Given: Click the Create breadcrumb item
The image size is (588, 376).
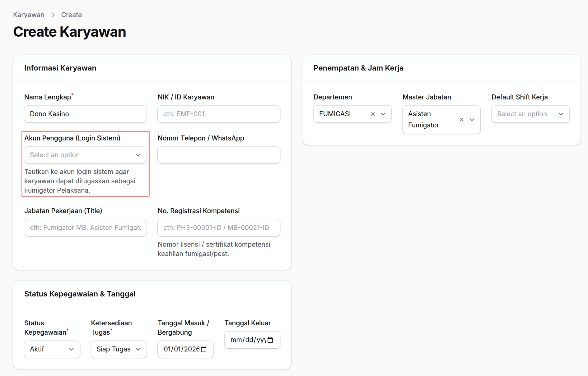Looking at the screenshot, I should (72, 15).
